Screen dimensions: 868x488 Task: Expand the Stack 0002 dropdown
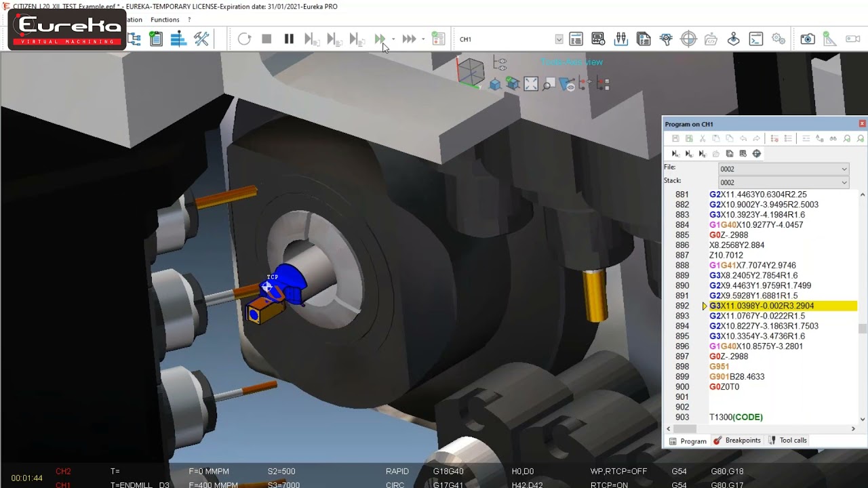[784, 182]
